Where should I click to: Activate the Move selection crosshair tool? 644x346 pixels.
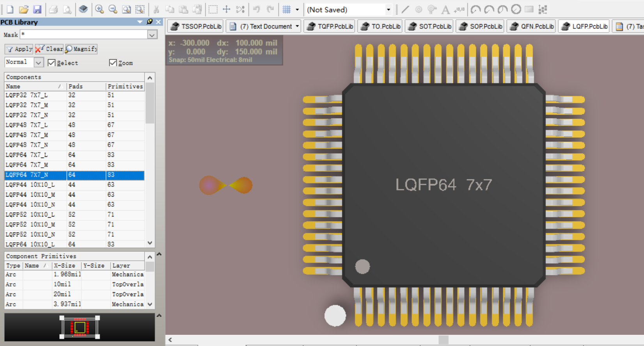tap(227, 9)
